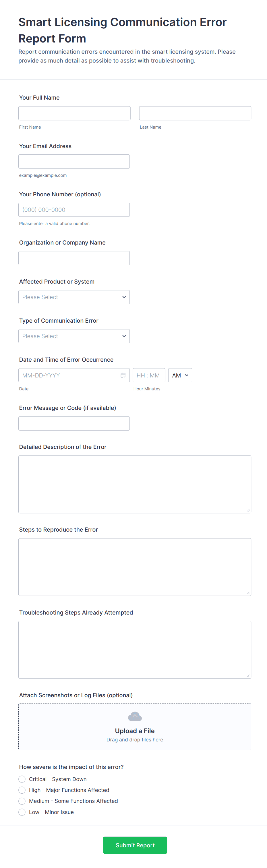This screenshot has height=868, width=267.
Task: Click the calendar icon in date field
Action: [x=123, y=375]
